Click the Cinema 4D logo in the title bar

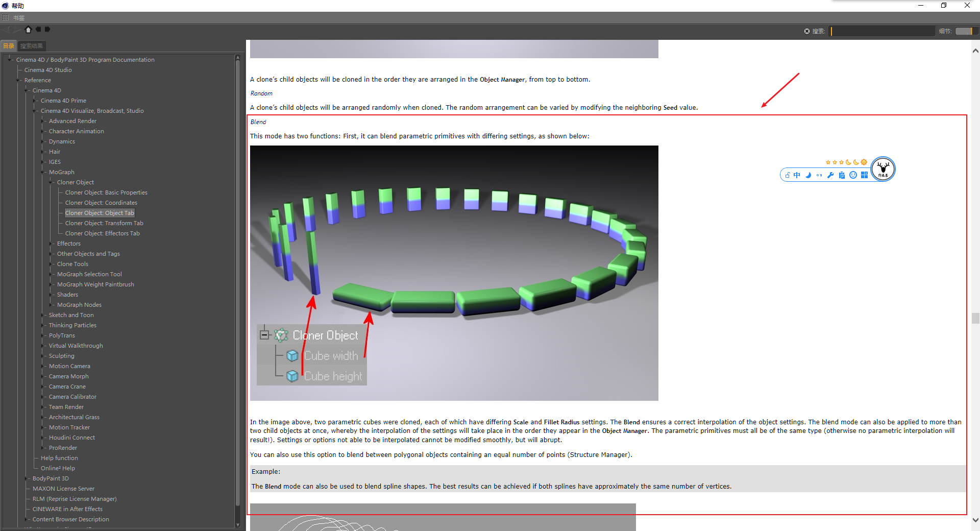(x=5, y=6)
